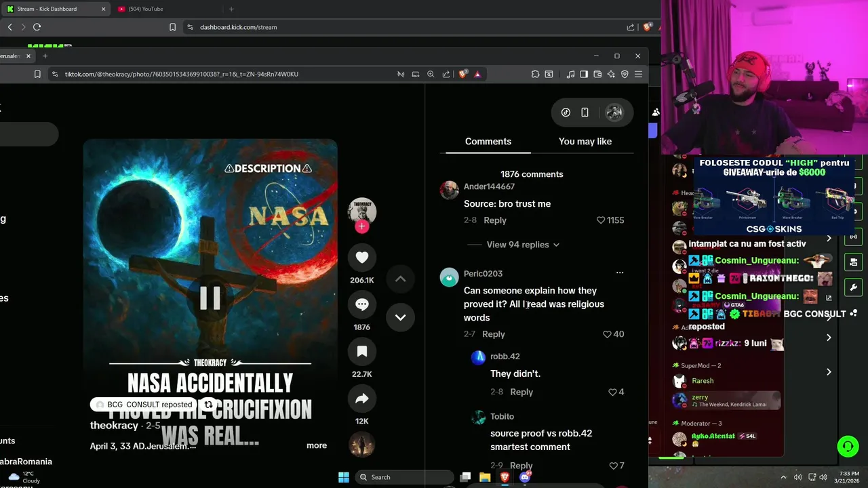Open the profile avatar in the TikTok header
The height and width of the screenshot is (488, 868).
(x=614, y=113)
